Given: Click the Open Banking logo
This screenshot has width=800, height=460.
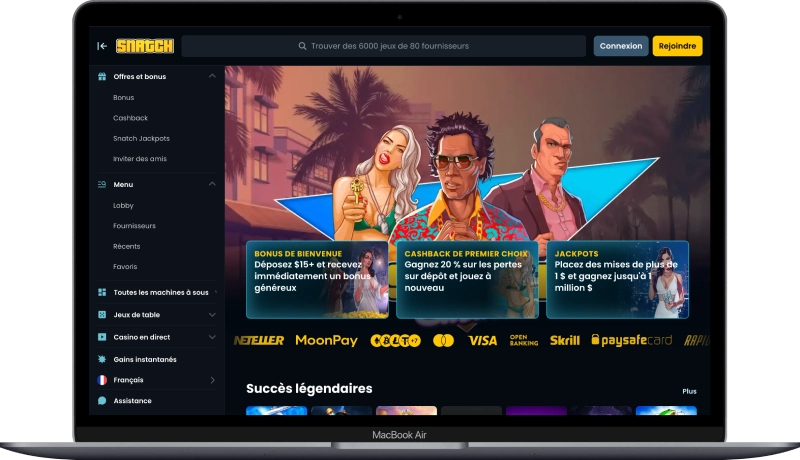Looking at the screenshot, I should (x=523, y=340).
